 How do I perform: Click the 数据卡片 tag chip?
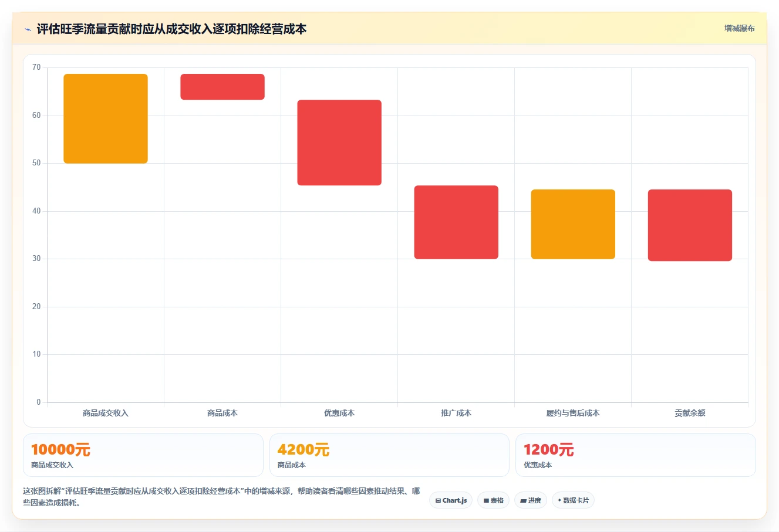pos(573,500)
